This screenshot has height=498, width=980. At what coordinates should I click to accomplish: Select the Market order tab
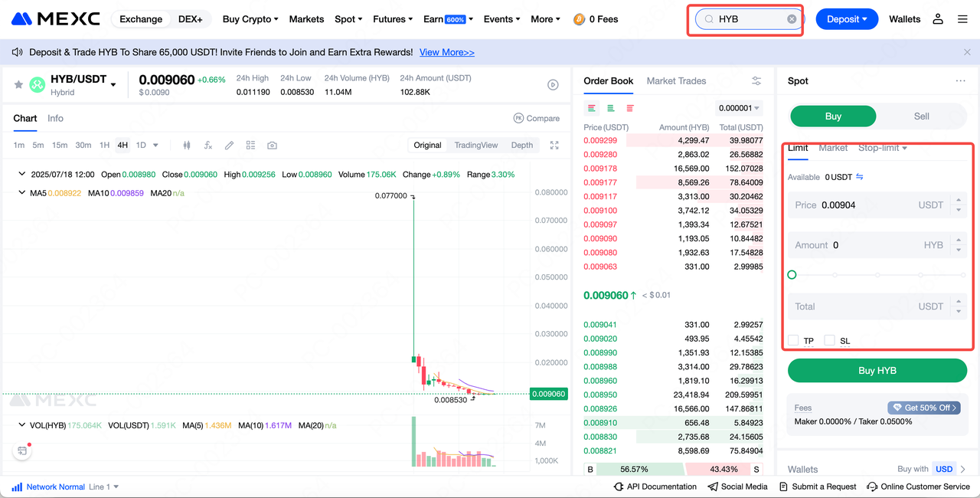[x=833, y=148]
